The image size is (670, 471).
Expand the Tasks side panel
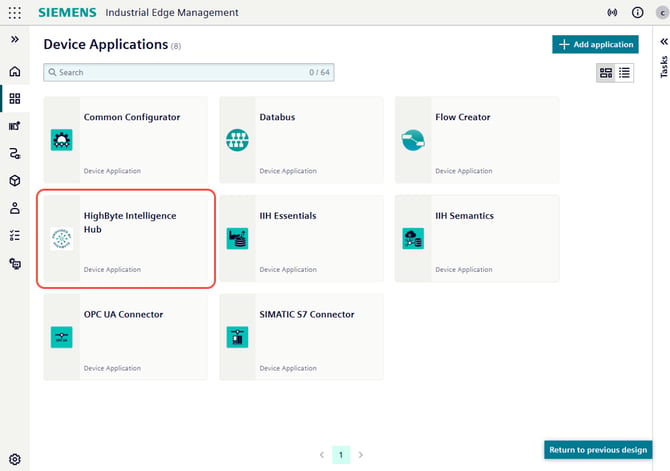(x=664, y=41)
